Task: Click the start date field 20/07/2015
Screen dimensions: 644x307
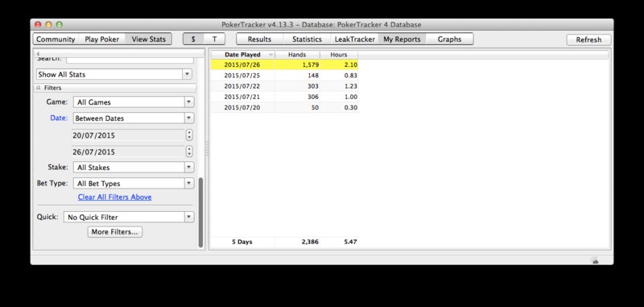Action: point(128,135)
